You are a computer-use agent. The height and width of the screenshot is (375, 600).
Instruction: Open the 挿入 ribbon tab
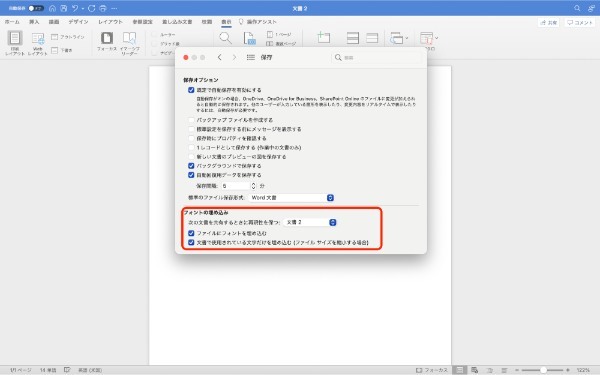point(34,22)
